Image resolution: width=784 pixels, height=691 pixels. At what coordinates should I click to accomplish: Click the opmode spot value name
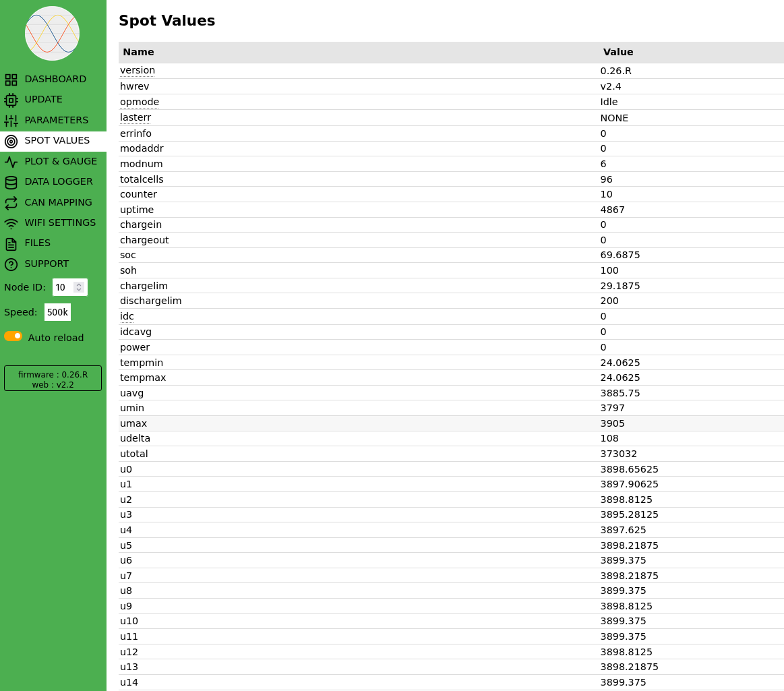tap(140, 102)
